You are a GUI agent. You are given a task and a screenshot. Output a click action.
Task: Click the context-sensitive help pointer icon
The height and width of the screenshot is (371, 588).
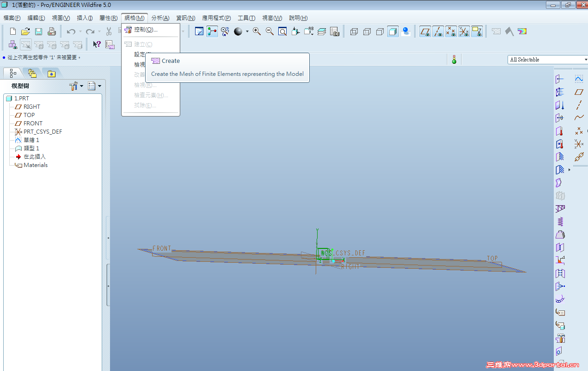[97, 44]
